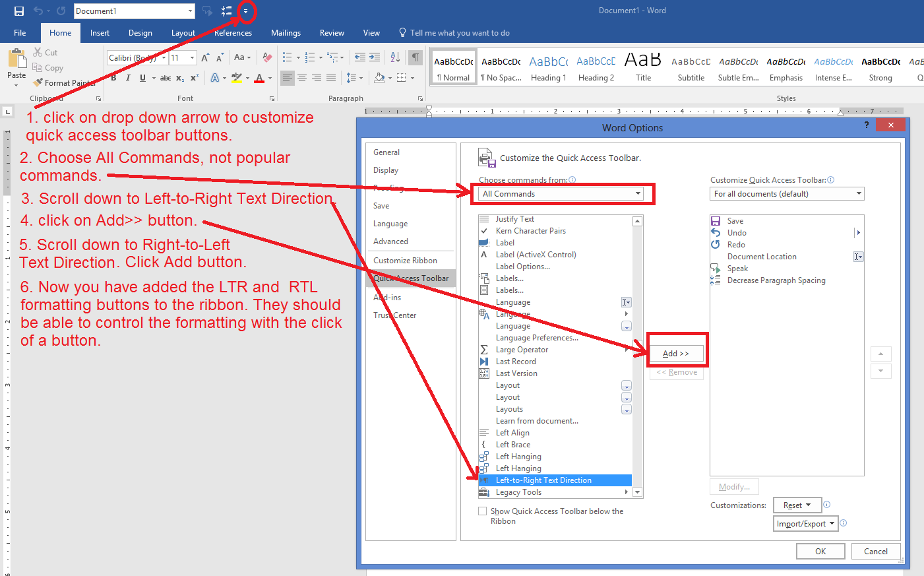Click the Add >> button
This screenshot has height=576, width=924.
coord(676,354)
